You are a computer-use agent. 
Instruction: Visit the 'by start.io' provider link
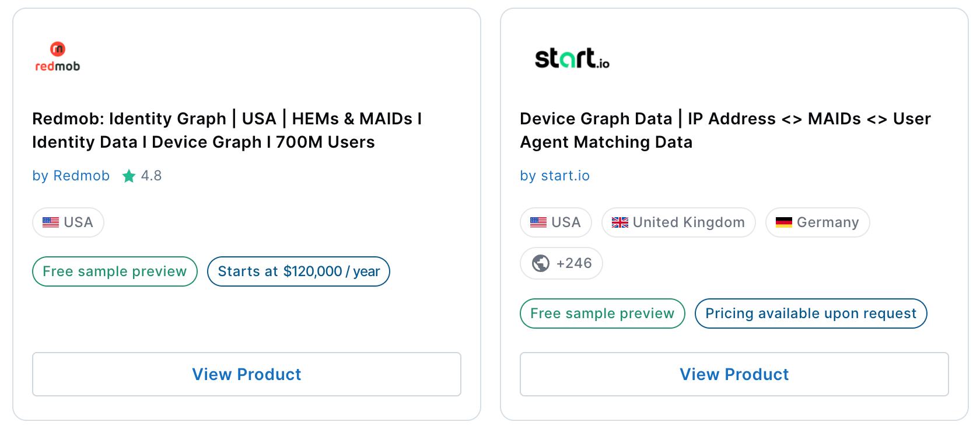pyautogui.click(x=555, y=176)
